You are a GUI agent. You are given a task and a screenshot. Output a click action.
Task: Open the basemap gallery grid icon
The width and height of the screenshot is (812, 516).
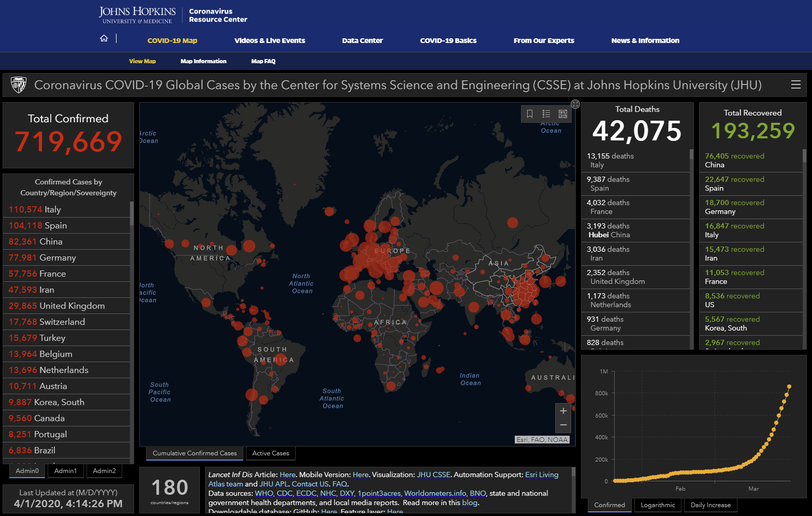[563, 114]
